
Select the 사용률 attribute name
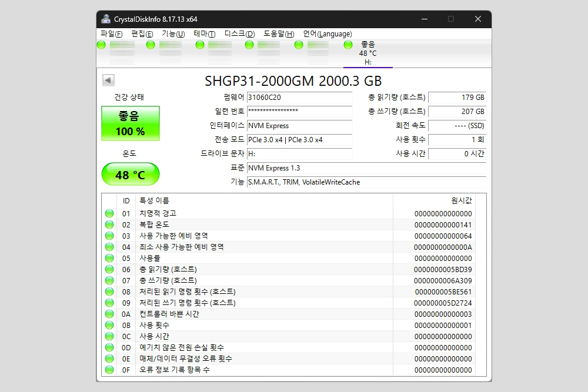[149, 258]
